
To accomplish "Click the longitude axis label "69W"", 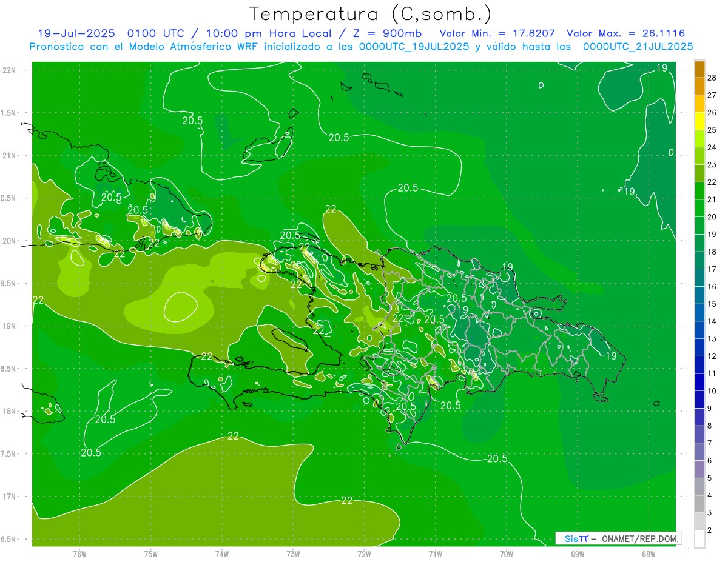I will [x=577, y=554].
